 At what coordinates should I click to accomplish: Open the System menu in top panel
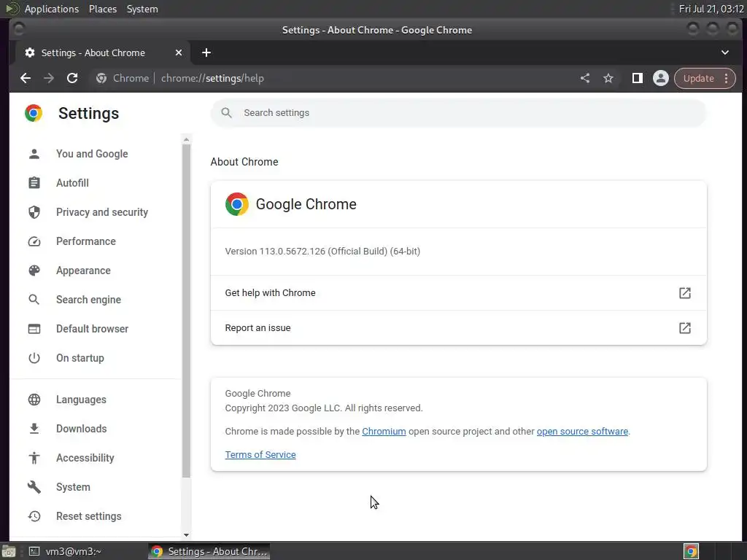coord(142,9)
